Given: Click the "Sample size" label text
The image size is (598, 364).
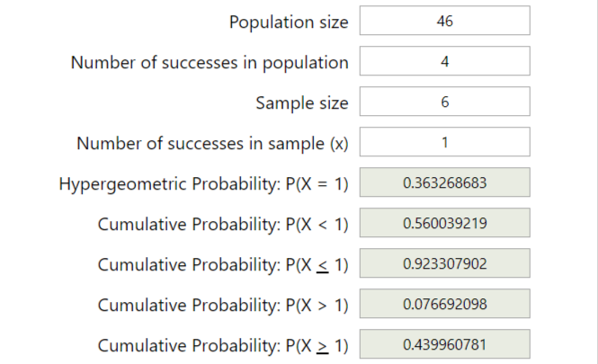Looking at the screenshot, I should [301, 102].
